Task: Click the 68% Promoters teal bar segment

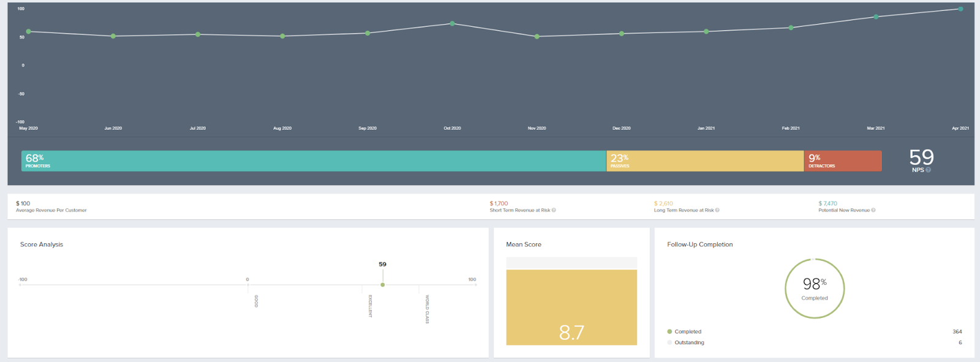Action: [x=314, y=161]
